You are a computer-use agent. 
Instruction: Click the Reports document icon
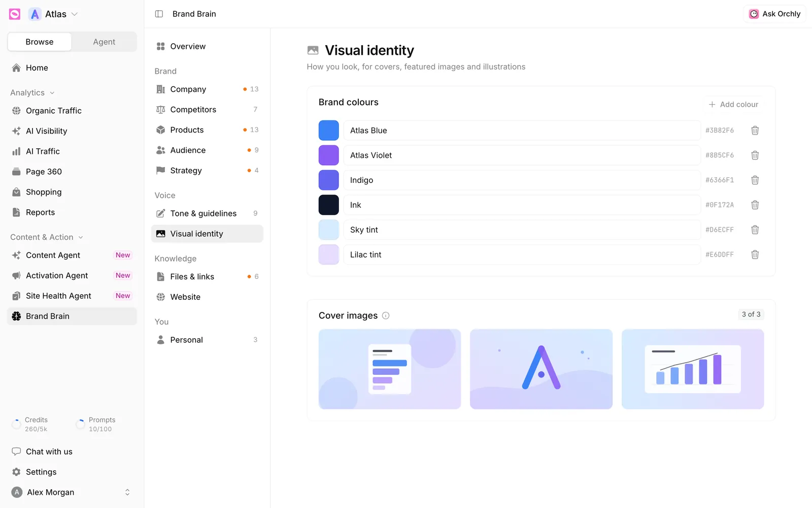pos(16,212)
